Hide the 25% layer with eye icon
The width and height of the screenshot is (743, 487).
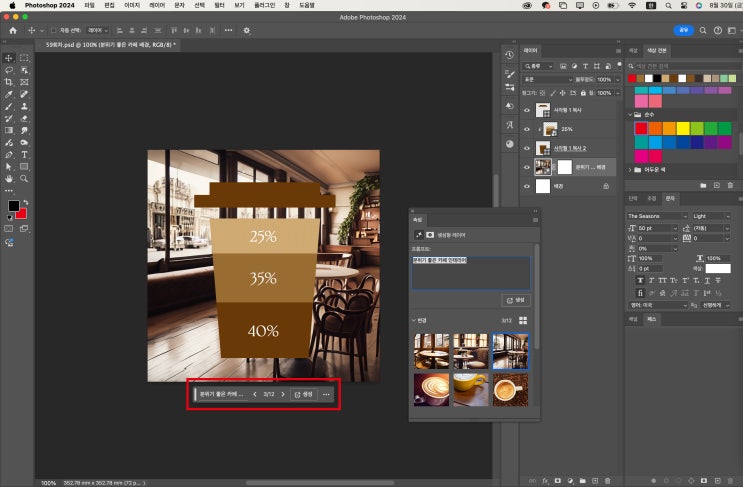(x=527, y=129)
